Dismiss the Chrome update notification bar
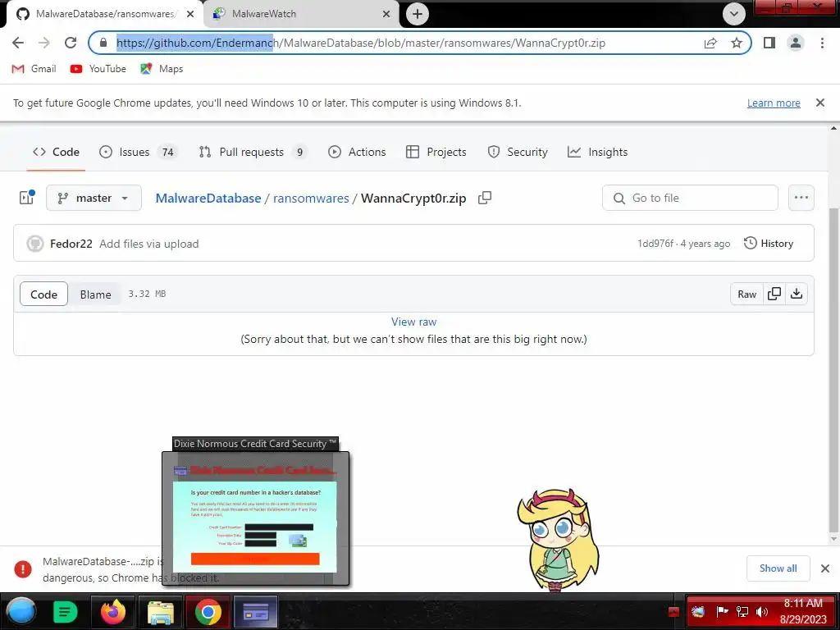The image size is (840, 630). [x=819, y=103]
